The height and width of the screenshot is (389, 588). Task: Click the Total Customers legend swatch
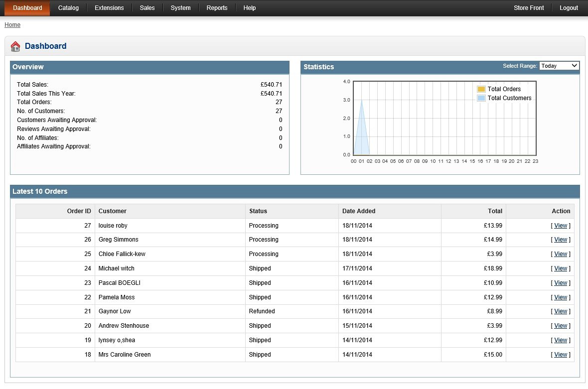[481, 98]
